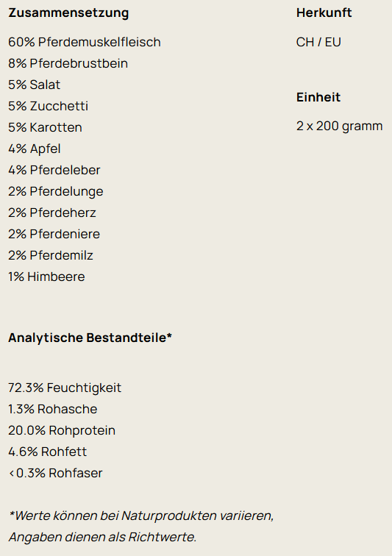Select the 4% Pferdeleber line
The height and width of the screenshot is (556, 392).
[54, 170]
